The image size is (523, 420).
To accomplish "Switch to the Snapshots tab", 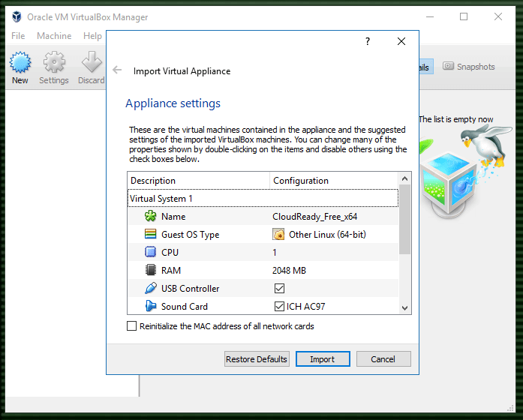I will [x=469, y=66].
